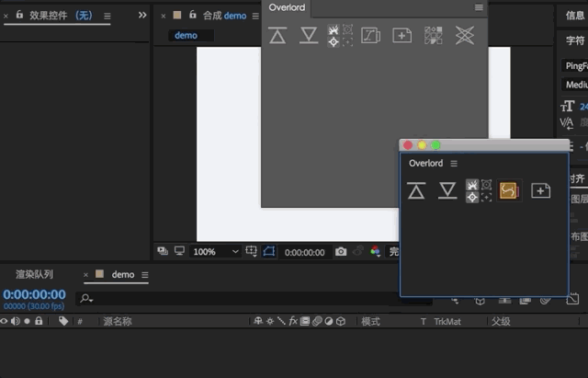Click the viewer timecode 0:00:00:00
The height and width of the screenshot is (378, 588).
pos(304,252)
